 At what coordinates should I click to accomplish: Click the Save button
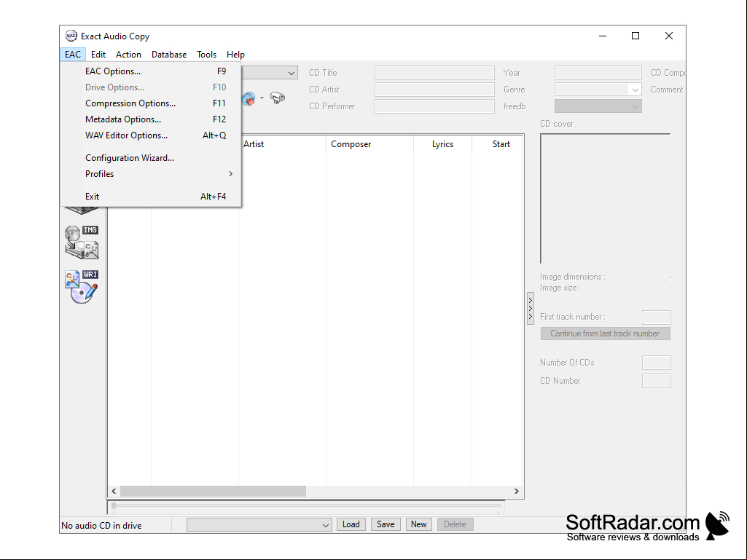386,524
